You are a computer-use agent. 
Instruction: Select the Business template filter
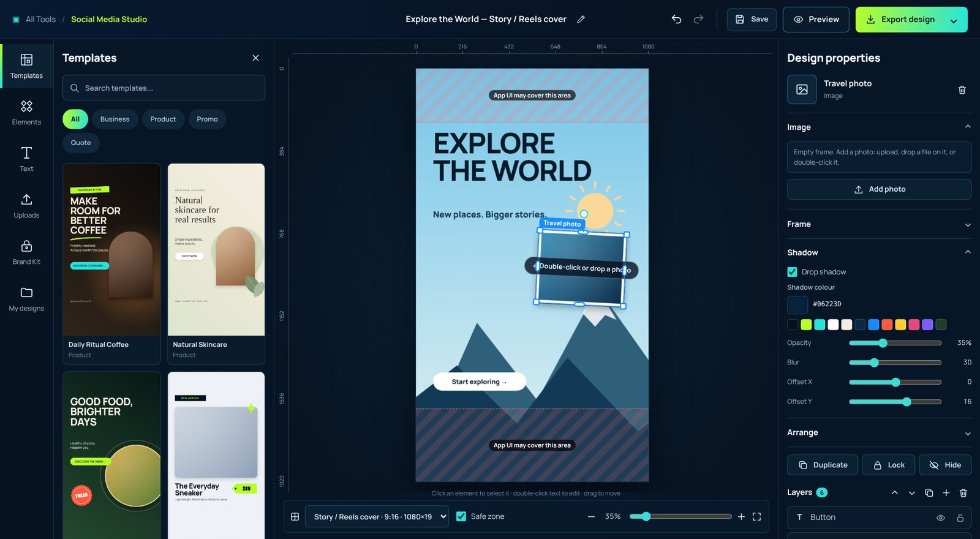(x=115, y=119)
